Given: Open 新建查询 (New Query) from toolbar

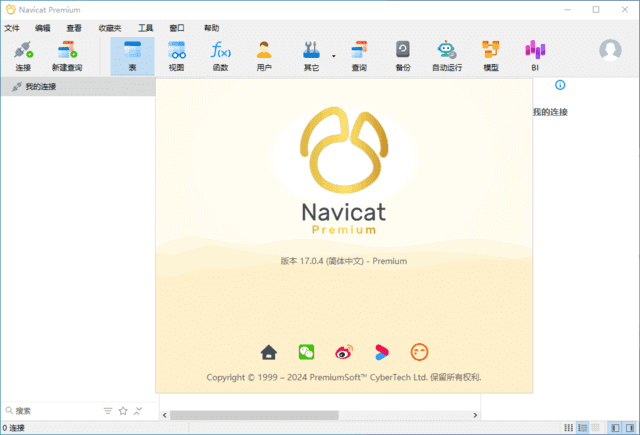Looking at the screenshot, I should [67, 55].
